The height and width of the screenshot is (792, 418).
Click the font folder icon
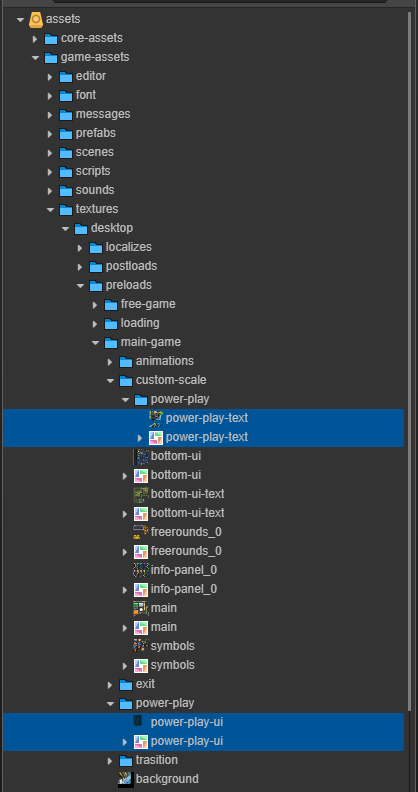66,95
